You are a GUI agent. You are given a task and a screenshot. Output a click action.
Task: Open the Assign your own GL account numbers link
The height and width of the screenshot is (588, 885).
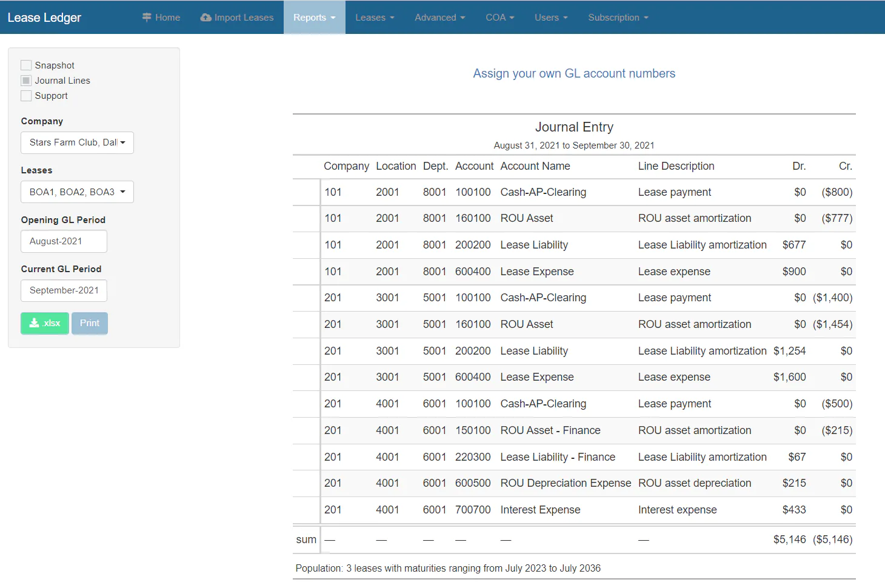pyautogui.click(x=574, y=73)
